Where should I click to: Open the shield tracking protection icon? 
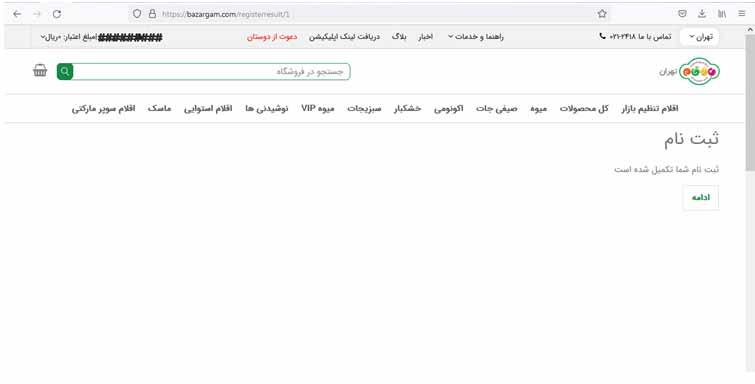tap(137, 14)
